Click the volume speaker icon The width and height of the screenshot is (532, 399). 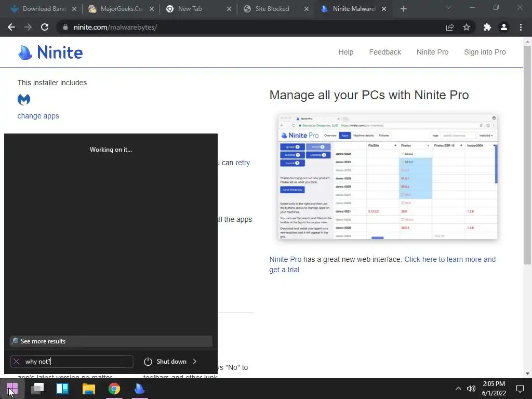pos(471,389)
